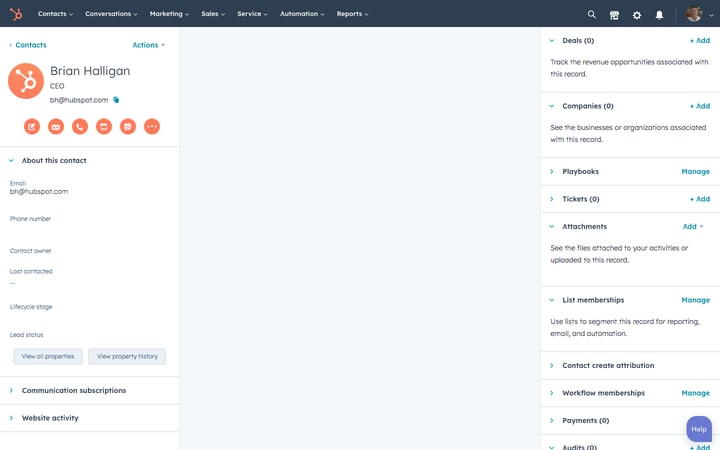The image size is (720, 450).
Task: Open the Service menu
Action: [x=252, y=14]
